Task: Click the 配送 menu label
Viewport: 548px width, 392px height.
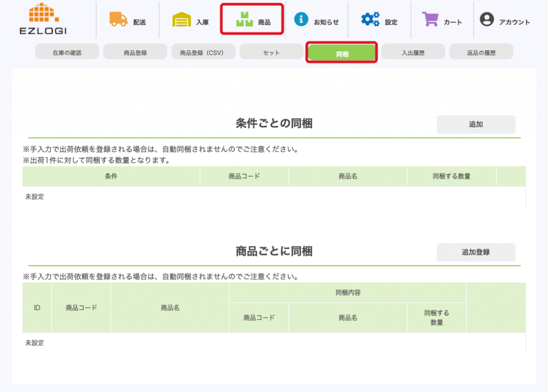Action: pos(140,22)
